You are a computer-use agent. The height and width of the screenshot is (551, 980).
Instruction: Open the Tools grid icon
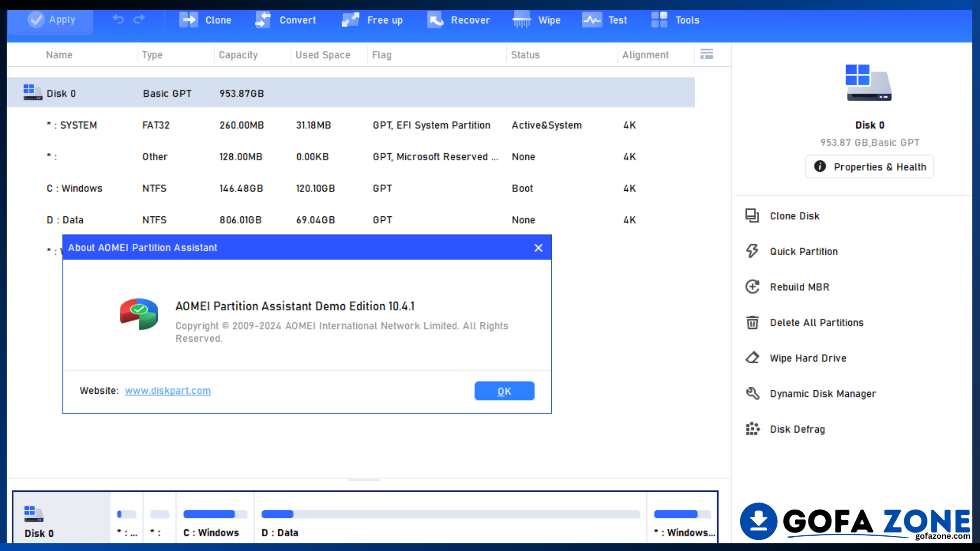coord(659,20)
